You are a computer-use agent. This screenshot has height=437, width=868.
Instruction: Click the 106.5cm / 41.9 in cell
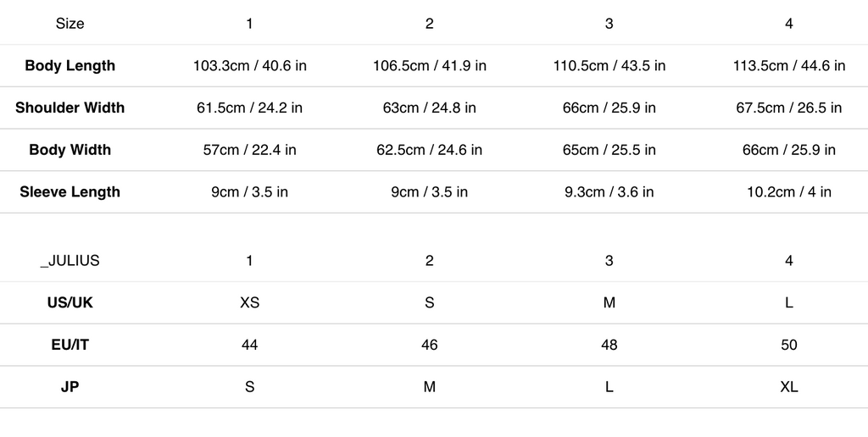[x=430, y=66]
